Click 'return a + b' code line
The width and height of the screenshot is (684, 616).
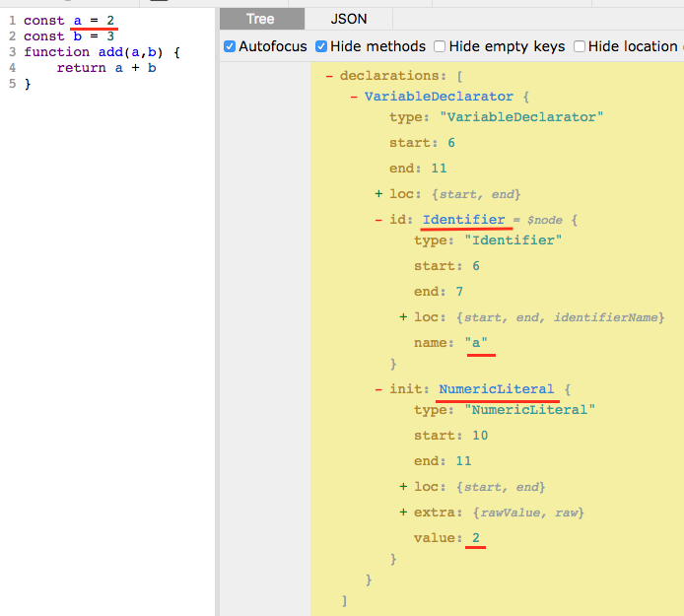tap(106, 68)
